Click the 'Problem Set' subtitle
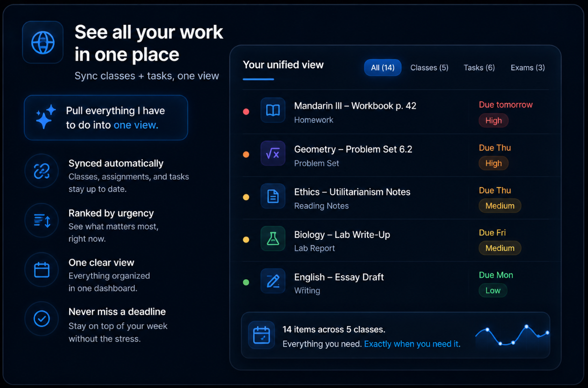This screenshot has width=588, height=388. tap(316, 163)
